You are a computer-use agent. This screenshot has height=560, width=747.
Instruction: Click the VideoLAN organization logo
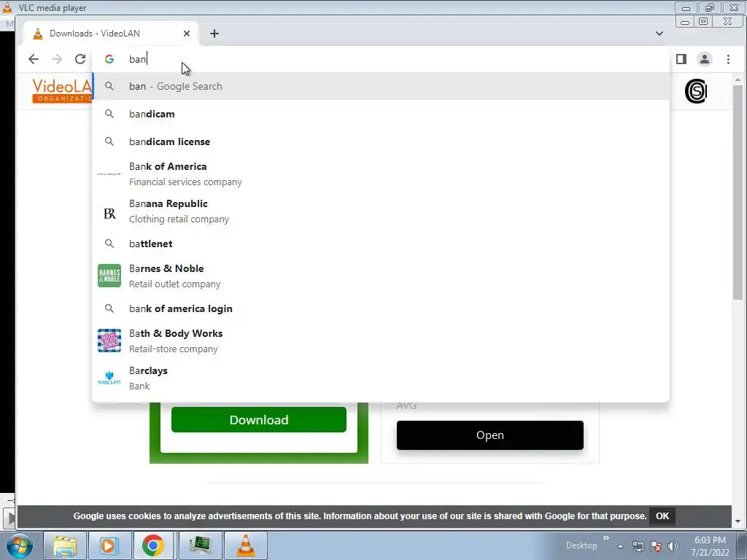(61, 90)
